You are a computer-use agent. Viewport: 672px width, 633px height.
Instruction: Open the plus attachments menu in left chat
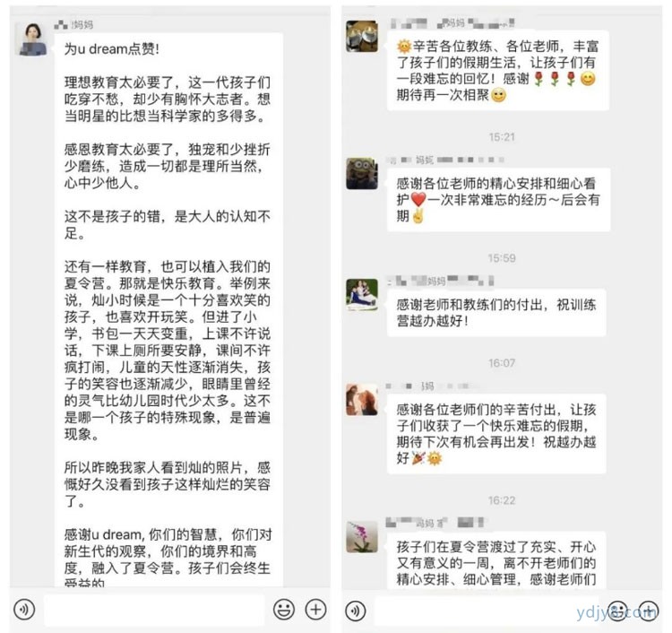pyautogui.click(x=315, y=610)
